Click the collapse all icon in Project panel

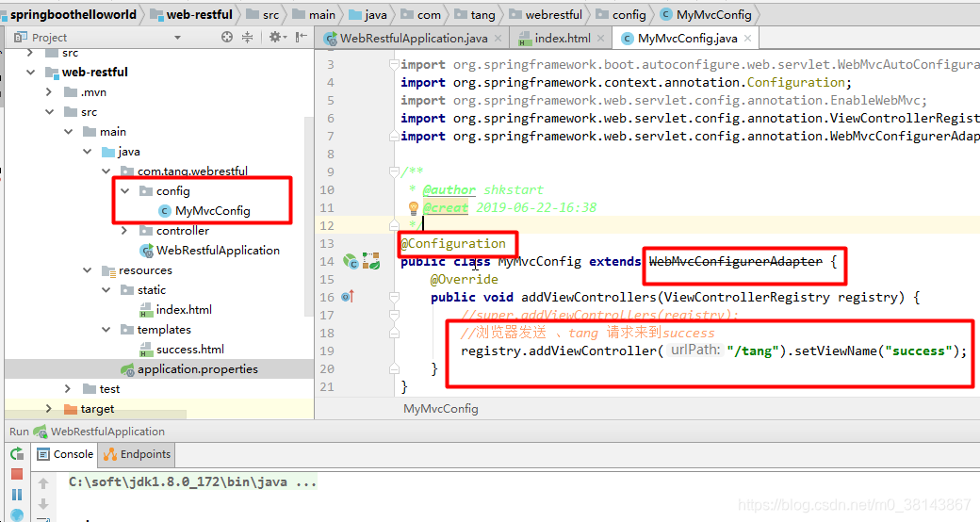(248, 38)
